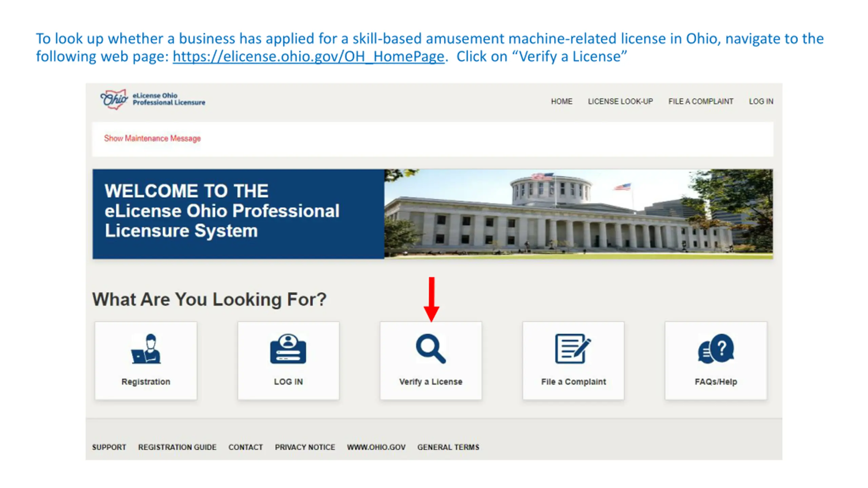
Task: Select FILE A COMPLAINT in top navigation
Action: pos(701,101)
